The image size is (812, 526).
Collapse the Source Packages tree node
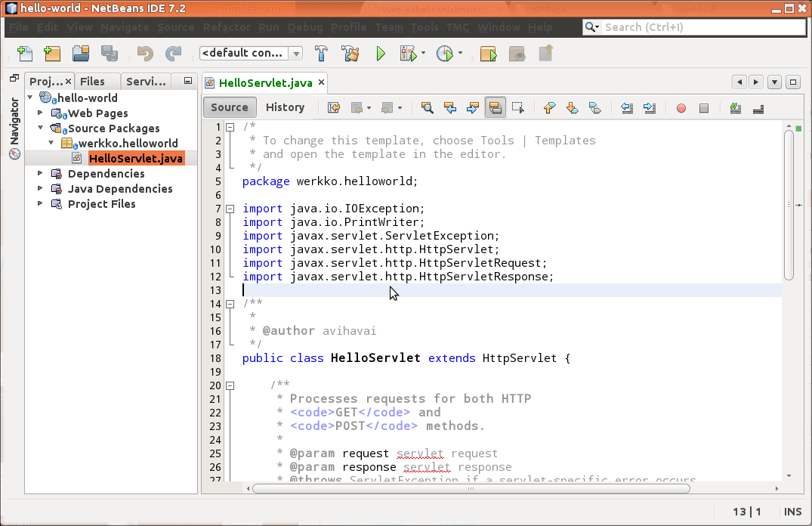[41, 128]
